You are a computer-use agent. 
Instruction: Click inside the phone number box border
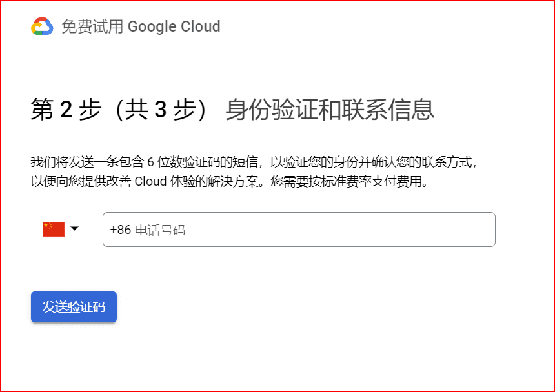pos(299,230)
